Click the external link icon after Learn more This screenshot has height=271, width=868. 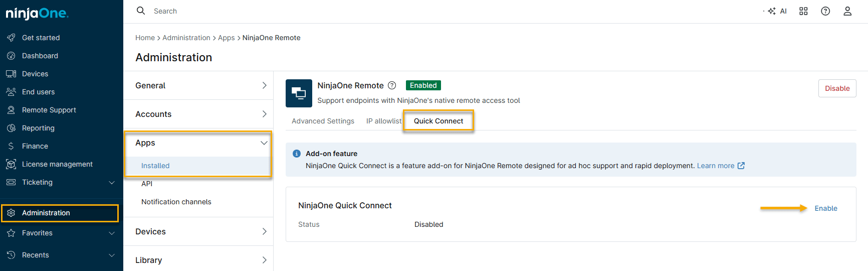741,166
